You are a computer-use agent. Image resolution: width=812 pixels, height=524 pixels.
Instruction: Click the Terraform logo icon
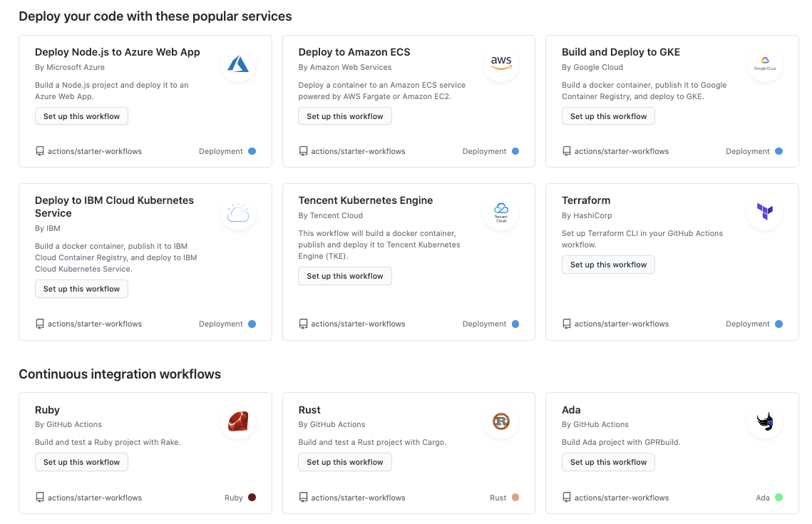[764, 212]
